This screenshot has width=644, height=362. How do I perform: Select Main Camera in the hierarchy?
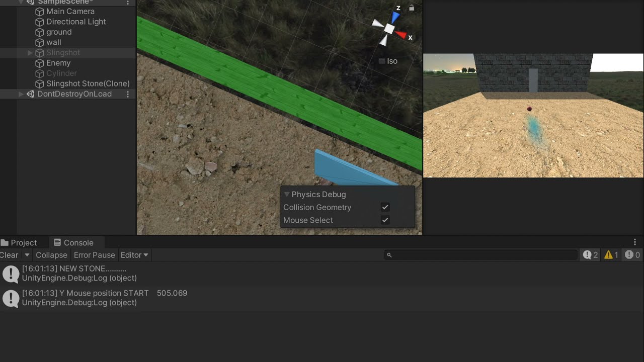(70, 12)
